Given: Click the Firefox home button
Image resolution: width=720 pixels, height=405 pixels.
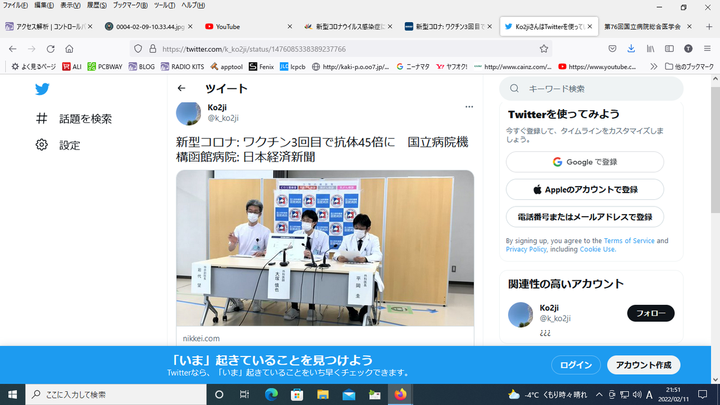Looking at the screenshot, I should pyautogui.click(x=69, y=48).
